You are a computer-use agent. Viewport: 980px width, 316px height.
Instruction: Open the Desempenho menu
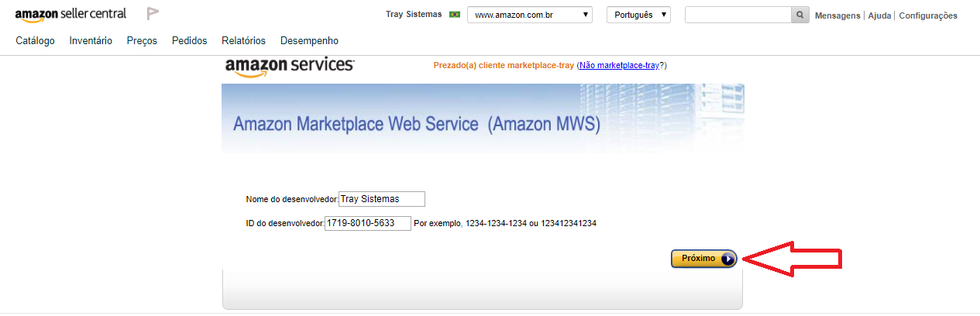click(309, 41)
